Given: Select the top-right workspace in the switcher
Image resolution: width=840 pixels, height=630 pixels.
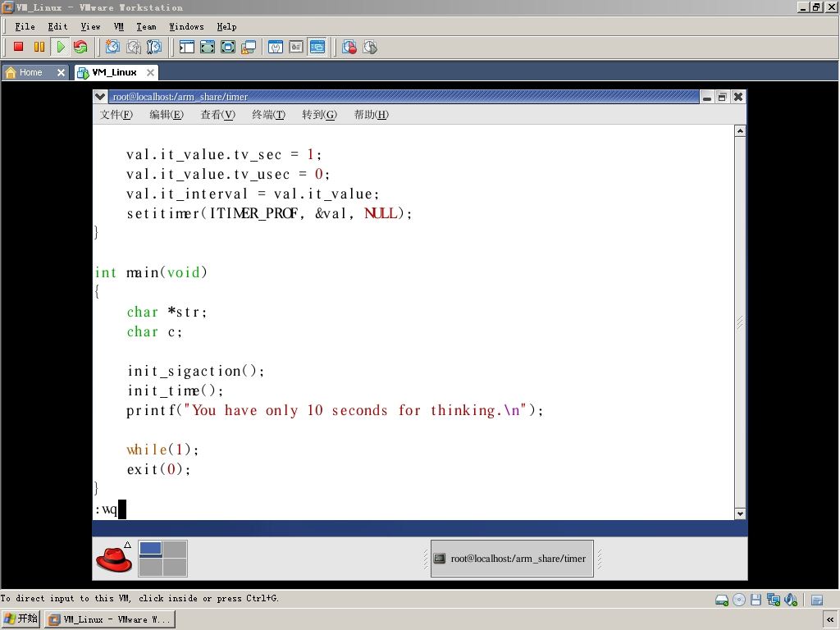Looking at the screenshot, I should [175, 549].
